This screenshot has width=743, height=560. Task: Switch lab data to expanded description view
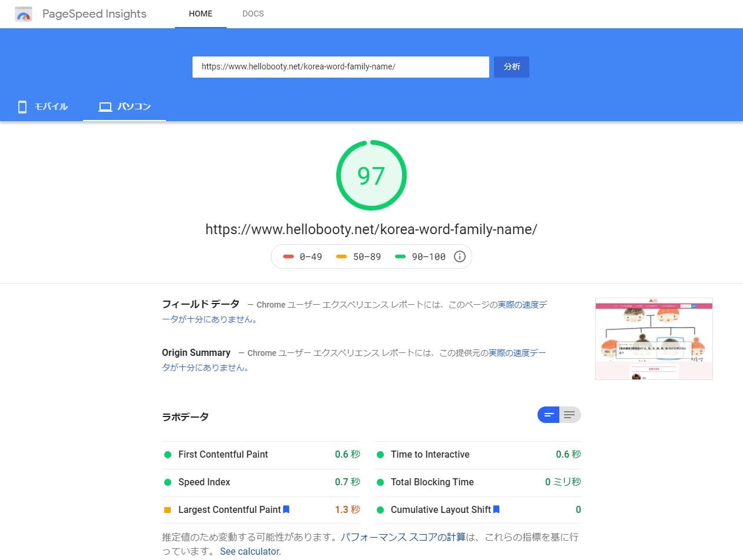[x=569, y=415]
